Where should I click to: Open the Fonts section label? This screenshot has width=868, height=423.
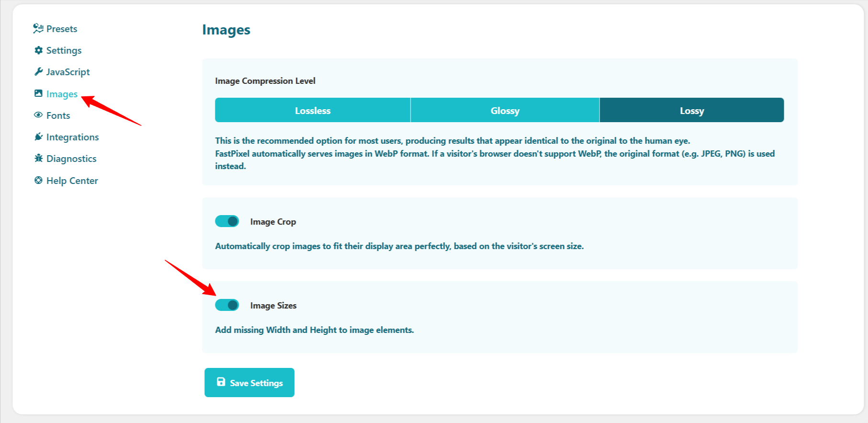pos(58,115)
